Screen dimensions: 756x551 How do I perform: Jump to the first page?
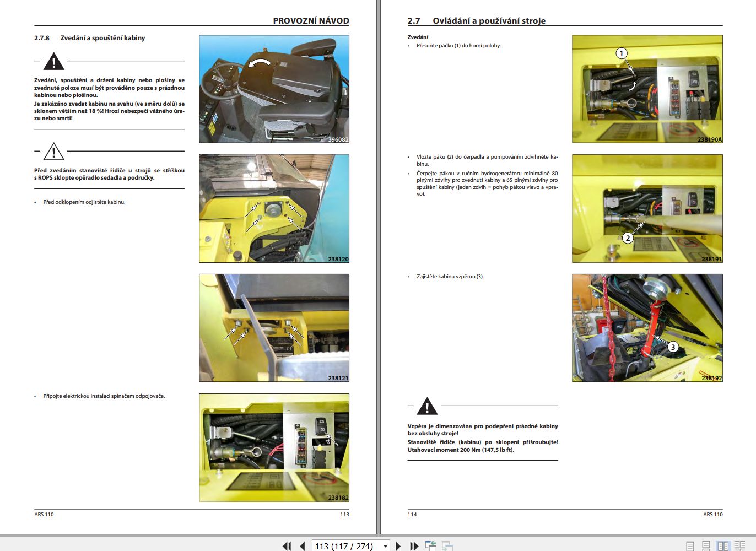[x=287, y=545]
